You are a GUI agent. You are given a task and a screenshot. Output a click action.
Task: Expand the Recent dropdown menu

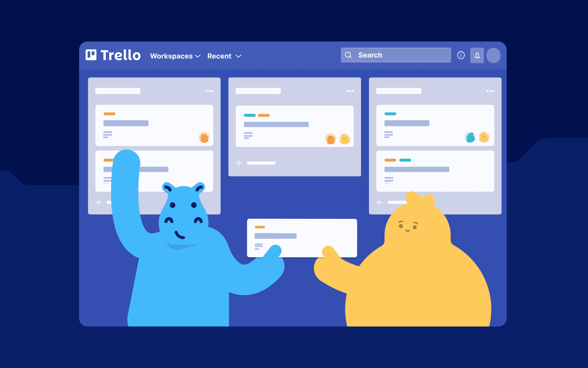(x=226, y=55)
